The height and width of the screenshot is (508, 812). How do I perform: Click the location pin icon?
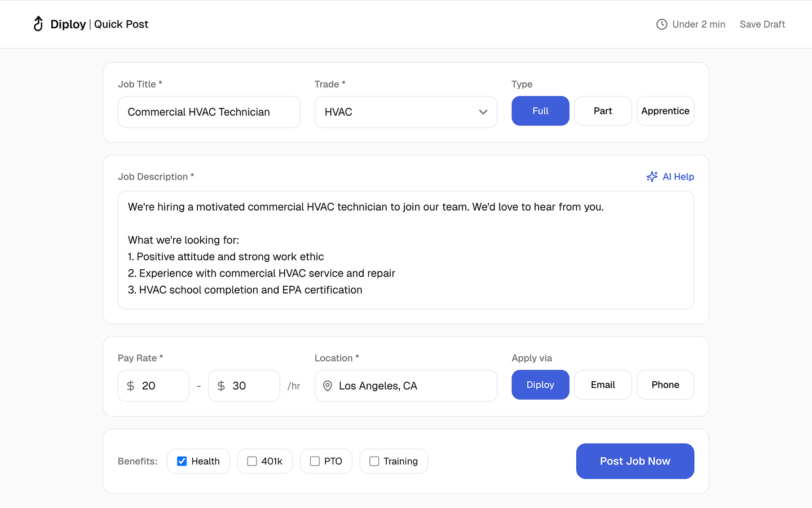327,386
